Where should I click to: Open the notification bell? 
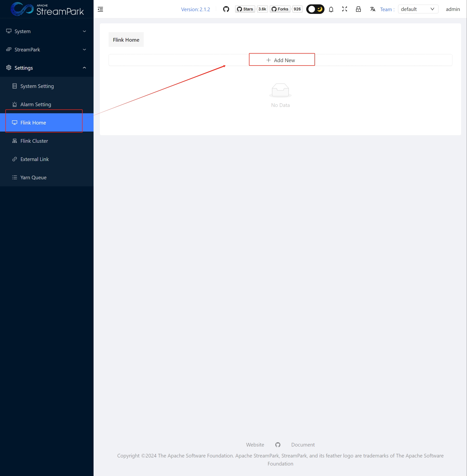(x=331, y=9)
